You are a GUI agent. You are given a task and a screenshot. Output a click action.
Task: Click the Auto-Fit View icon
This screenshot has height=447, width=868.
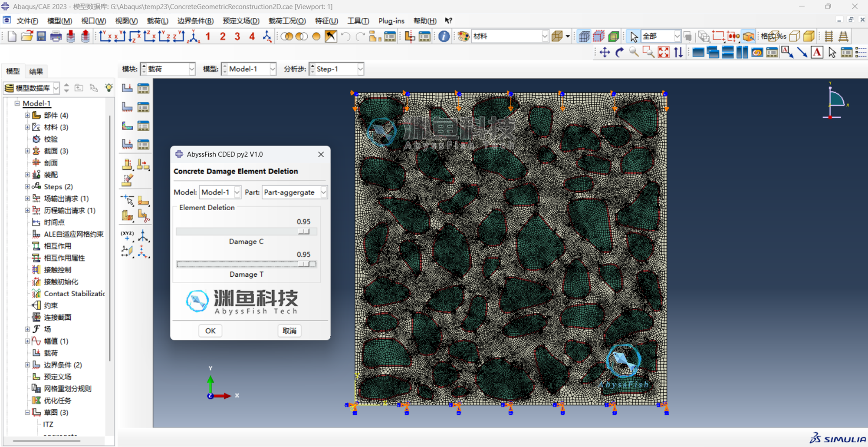click(664, 53)
